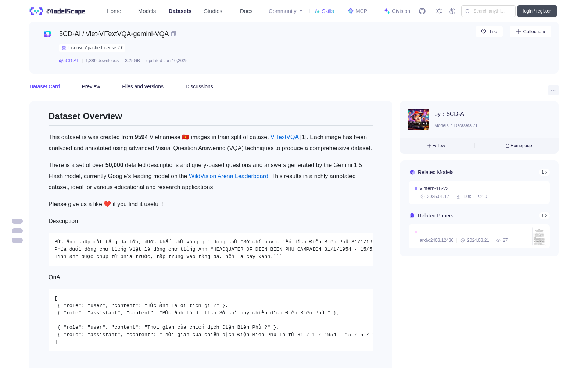Open the Models menu item
The width and height of the screenshot is (588, 368).
click(147, 11)
